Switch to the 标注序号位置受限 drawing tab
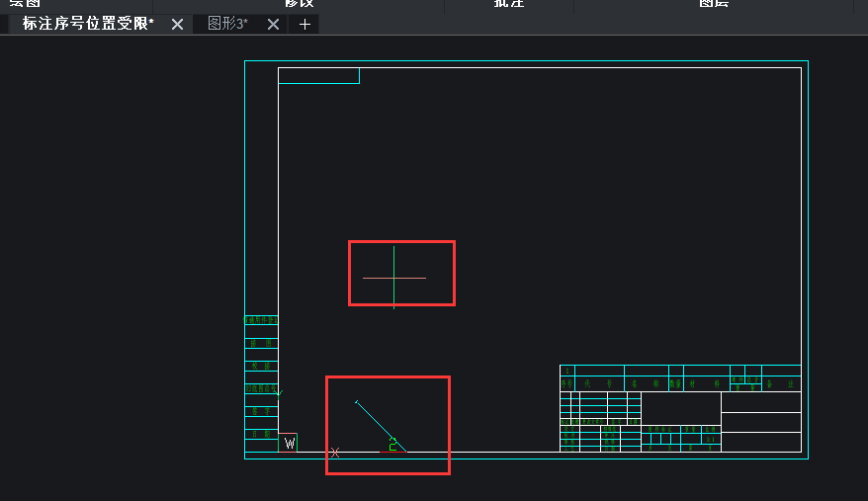Image resolution: width=868 pixels, height=501 pixels. tap(88, 24)
